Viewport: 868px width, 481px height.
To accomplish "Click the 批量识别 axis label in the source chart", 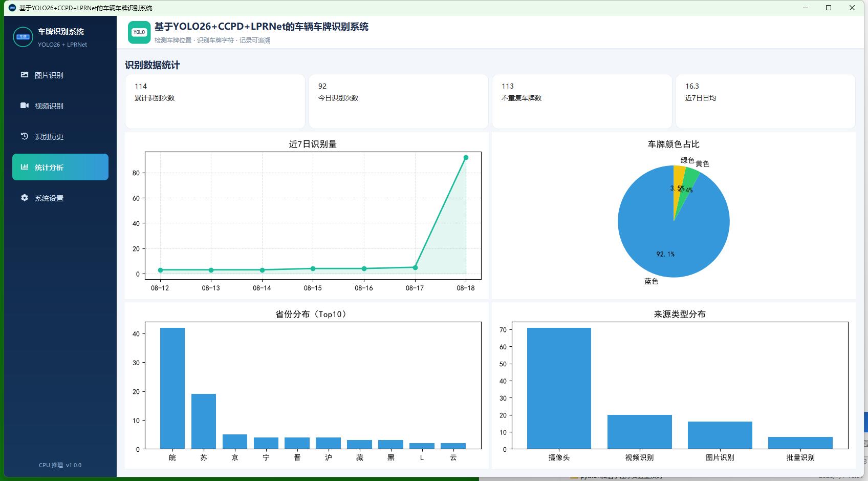I will 800,457.
